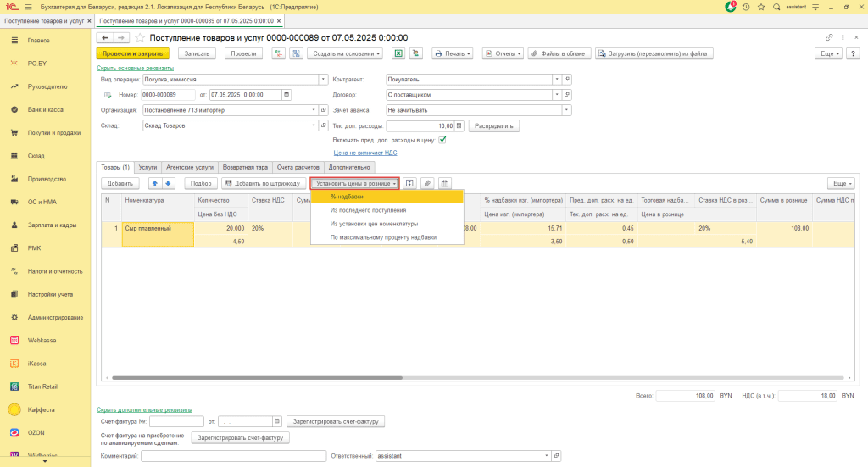The height and width of the screenshot is (467, 868).
Task: Open the Webkassa section icon
Action: point(14,340)
